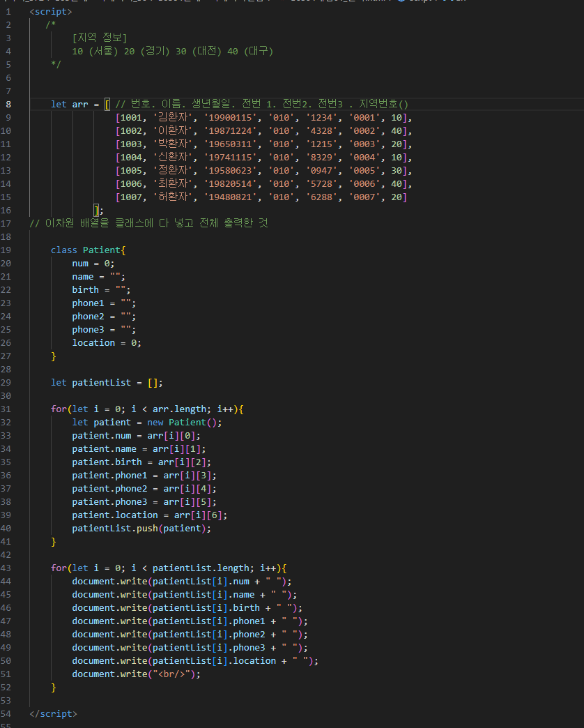This screenshot has height=728, width=584.
Task: Click the 'class' keyword on line 19
Action: click(x=64, y=250)
